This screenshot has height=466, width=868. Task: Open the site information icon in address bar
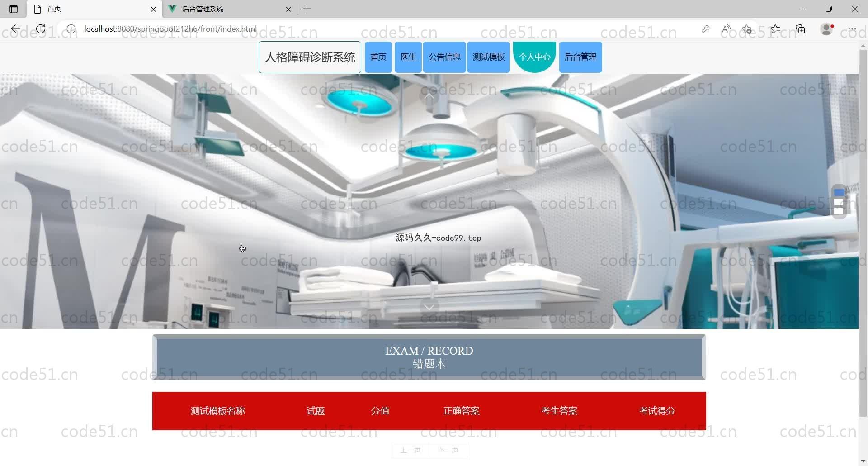pos(71,29)
